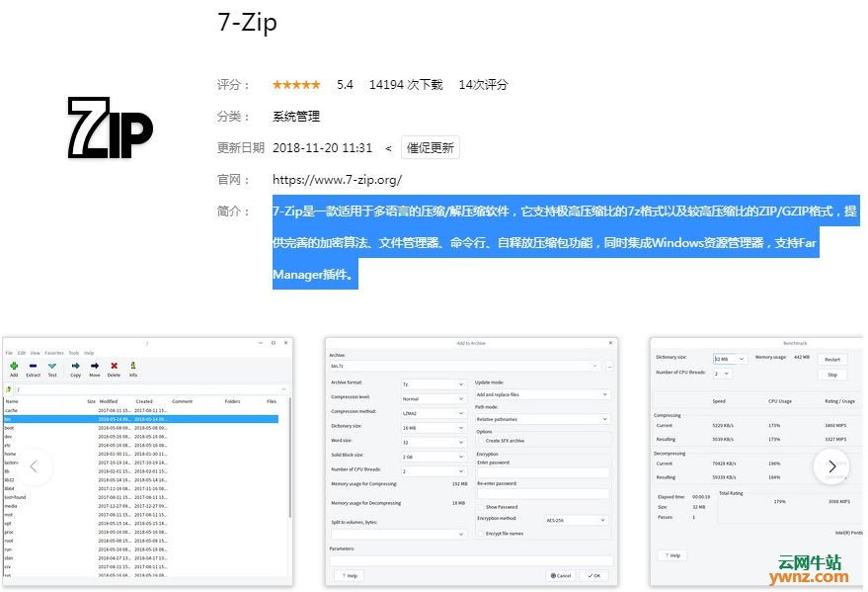Click the next screenshot arrow
868x592 pixels.
[x=831, y=466]
